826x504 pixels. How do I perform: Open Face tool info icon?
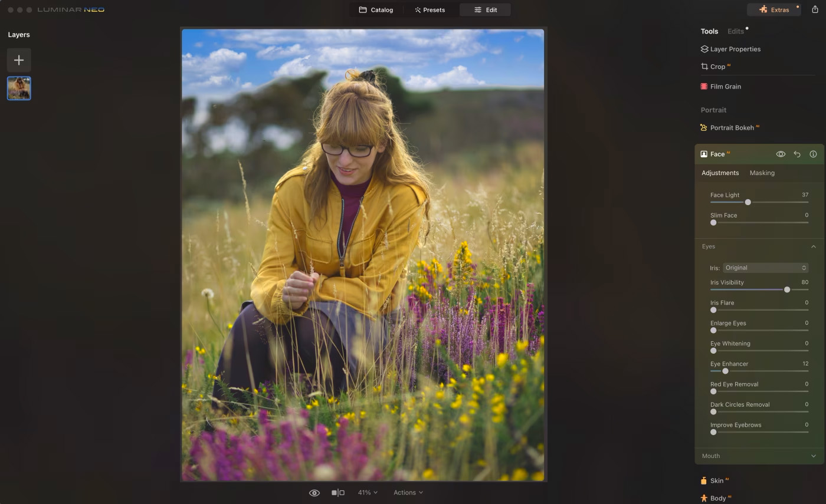[813, 154]
